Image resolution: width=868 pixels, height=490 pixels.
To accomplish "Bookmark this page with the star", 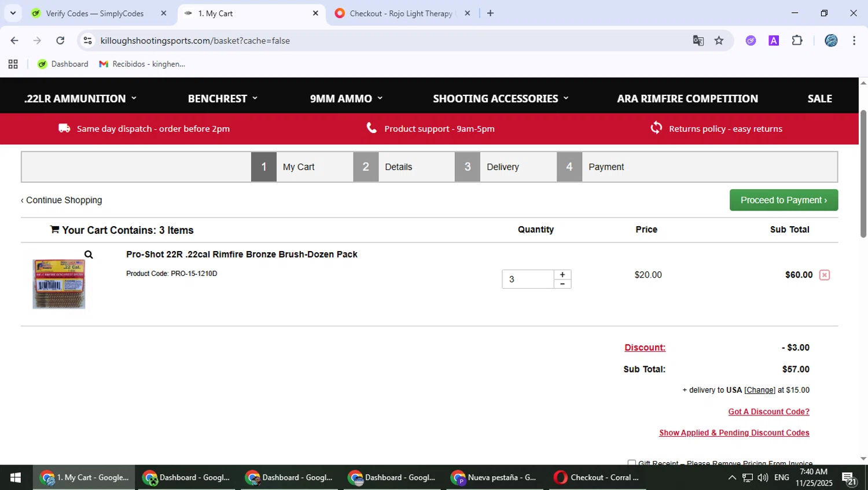I will click(719, 40).
